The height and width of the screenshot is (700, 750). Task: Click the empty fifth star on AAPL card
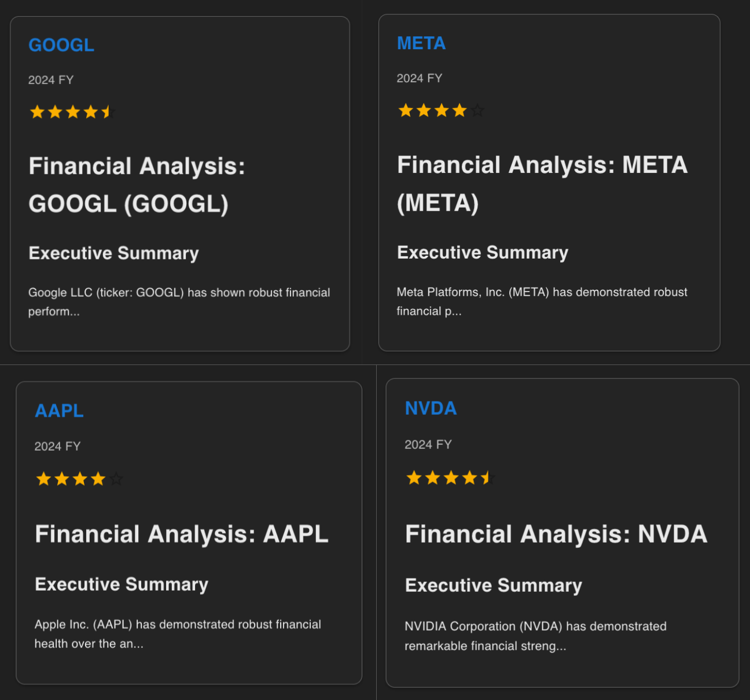(116, 478)
